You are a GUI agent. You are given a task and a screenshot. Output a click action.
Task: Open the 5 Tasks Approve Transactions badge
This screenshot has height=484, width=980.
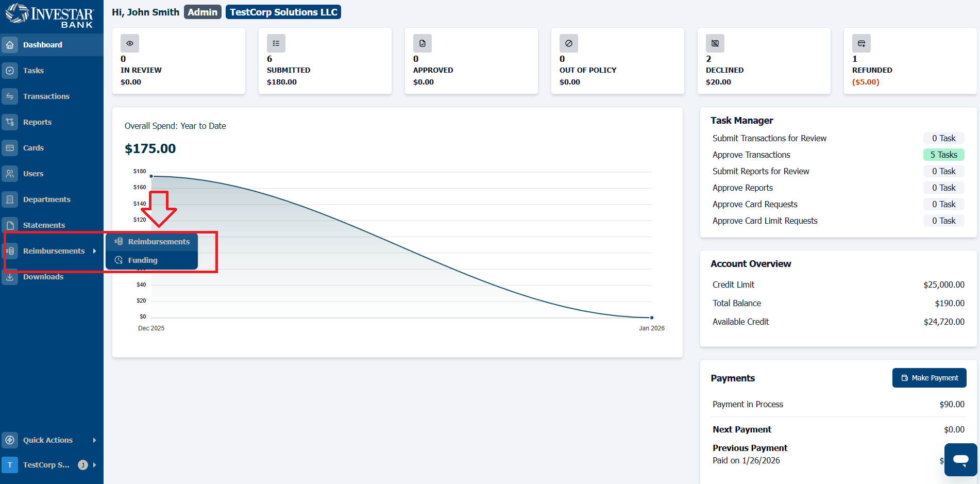pos(943,155)
